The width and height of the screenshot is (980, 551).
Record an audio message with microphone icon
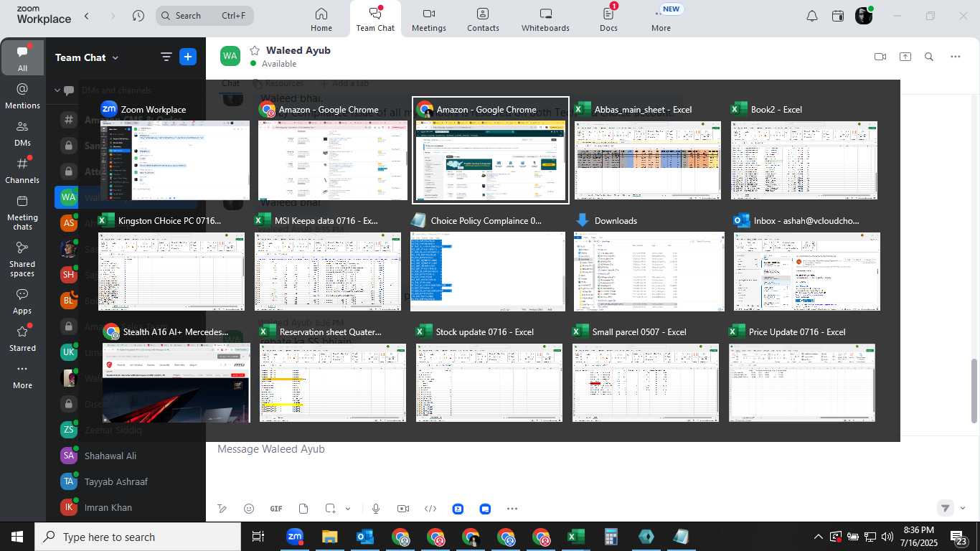[x=376, y=509]
